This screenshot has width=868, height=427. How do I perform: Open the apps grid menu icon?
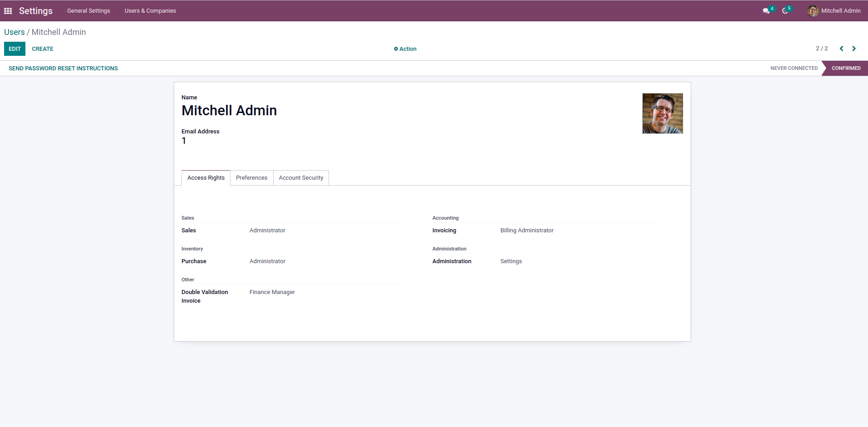(8, 11)
